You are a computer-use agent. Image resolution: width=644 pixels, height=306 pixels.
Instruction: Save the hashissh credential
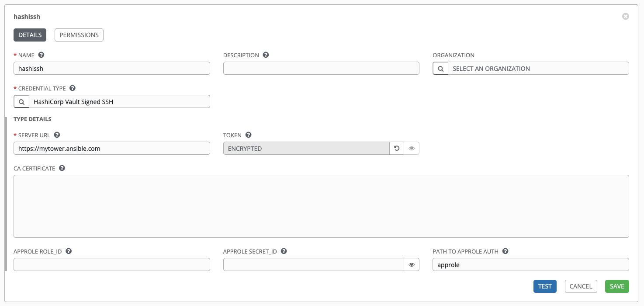(617, 286)
